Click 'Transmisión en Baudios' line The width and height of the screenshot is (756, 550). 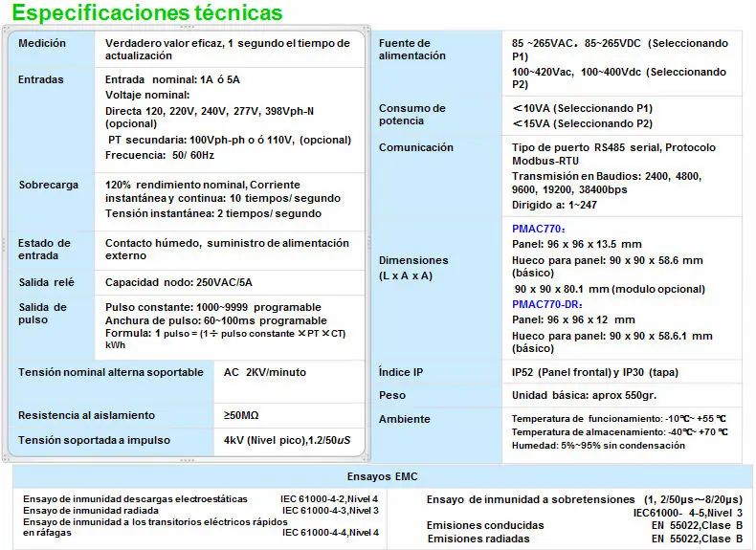click(x=607, y=183)
